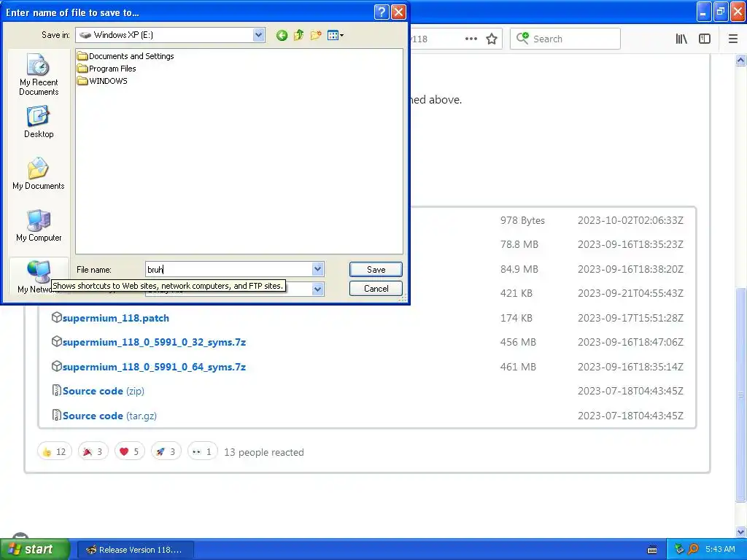The width and height of the screenshot is (747, 560).
Task: Click the 13 people reacted text
Action: 264,452
